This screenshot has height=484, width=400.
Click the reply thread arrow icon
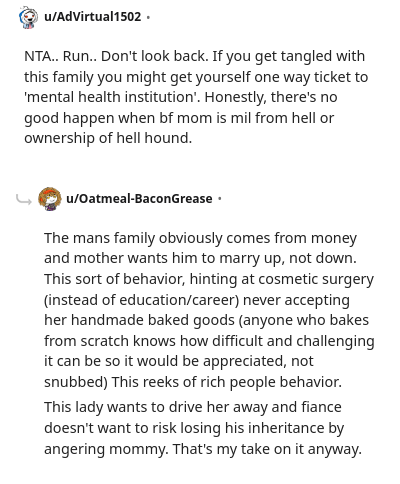(24, 199)
